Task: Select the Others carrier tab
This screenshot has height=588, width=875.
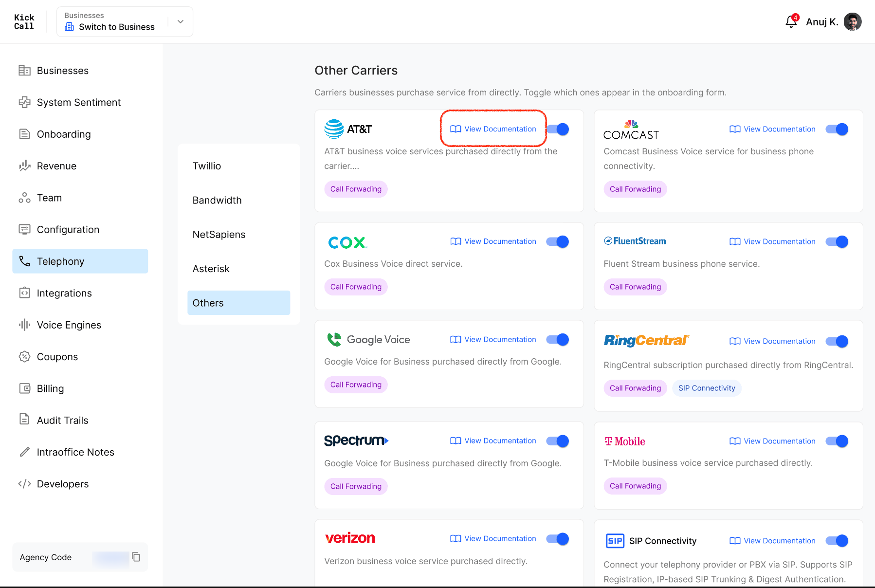Action: click(x=239, y=303)
